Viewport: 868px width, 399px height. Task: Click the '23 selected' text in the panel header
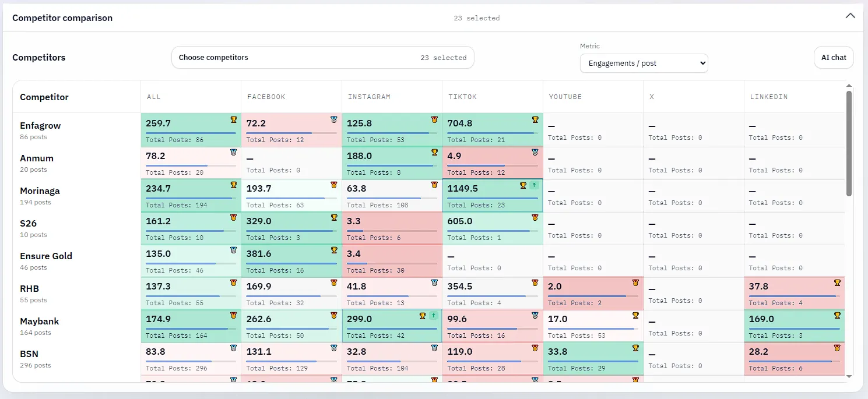click(x=477, y=18)
